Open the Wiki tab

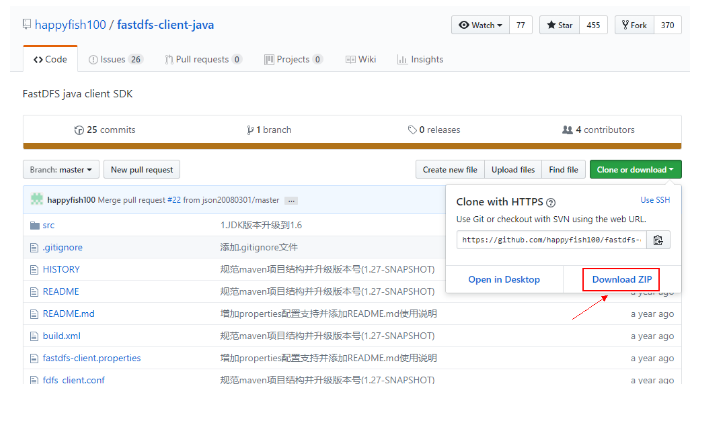[x=361, y=59]
